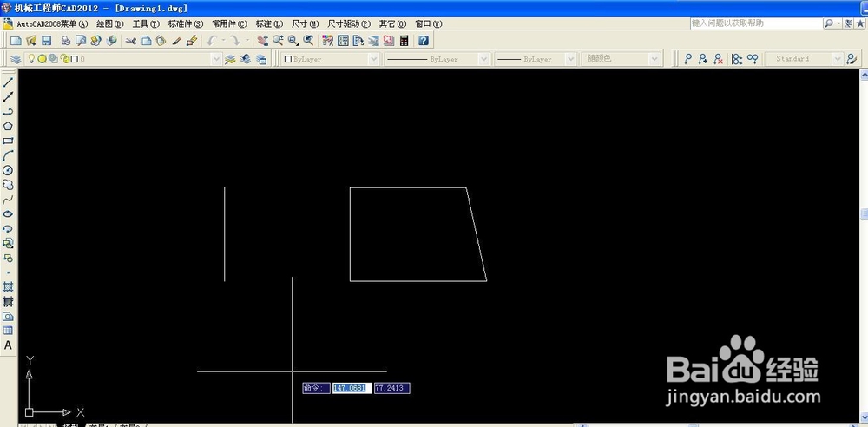Select the Circle tool
The height and width of the screenshot is (427, 868).
[x=8, y=170]
